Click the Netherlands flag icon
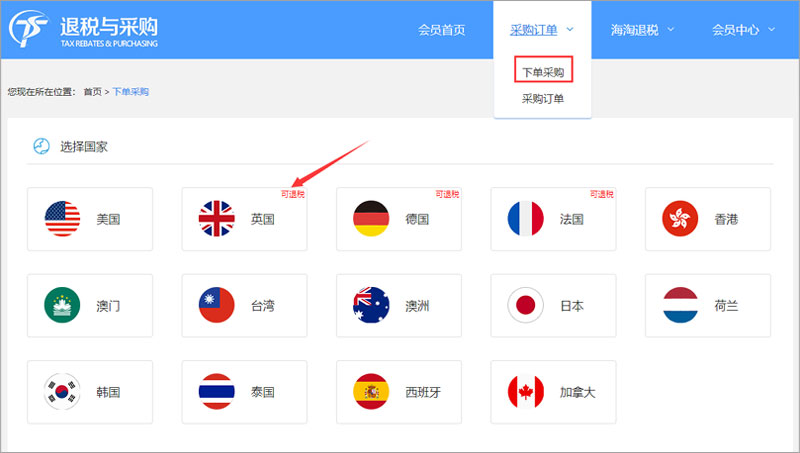The height and width of the screenshot is (453, 800). tap(680, 305)
